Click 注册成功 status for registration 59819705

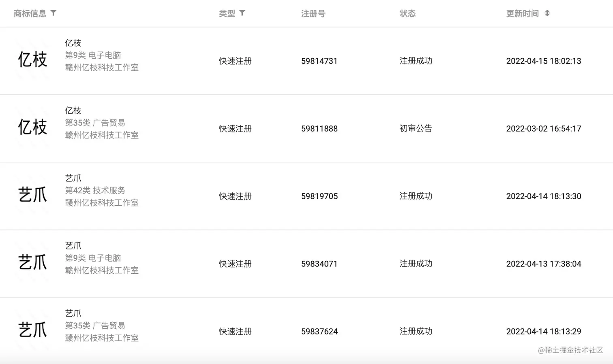[x=416, y=196]
